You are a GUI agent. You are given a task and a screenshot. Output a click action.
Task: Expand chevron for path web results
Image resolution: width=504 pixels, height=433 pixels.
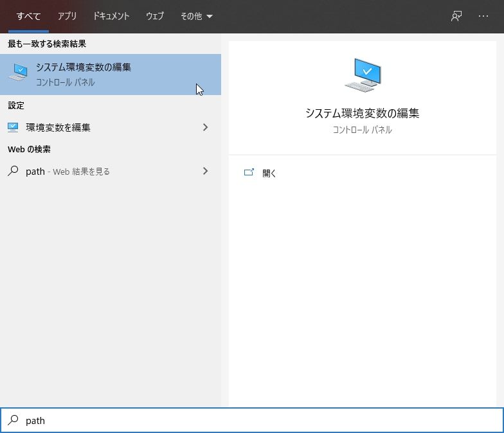(x=206, y=171)
